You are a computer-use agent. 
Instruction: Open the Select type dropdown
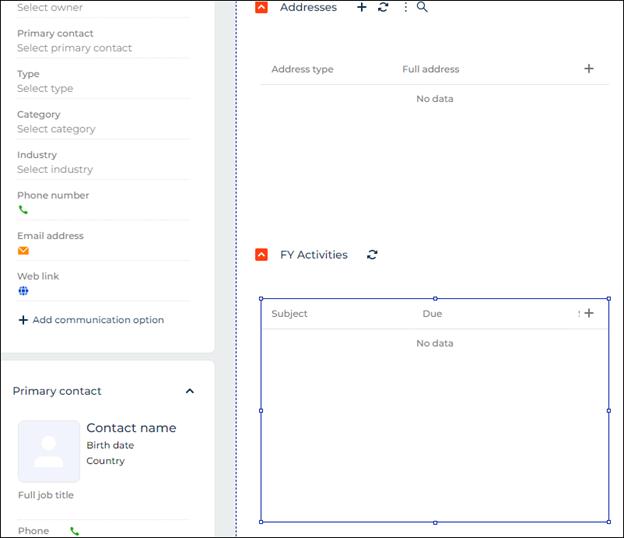[45, 89]
